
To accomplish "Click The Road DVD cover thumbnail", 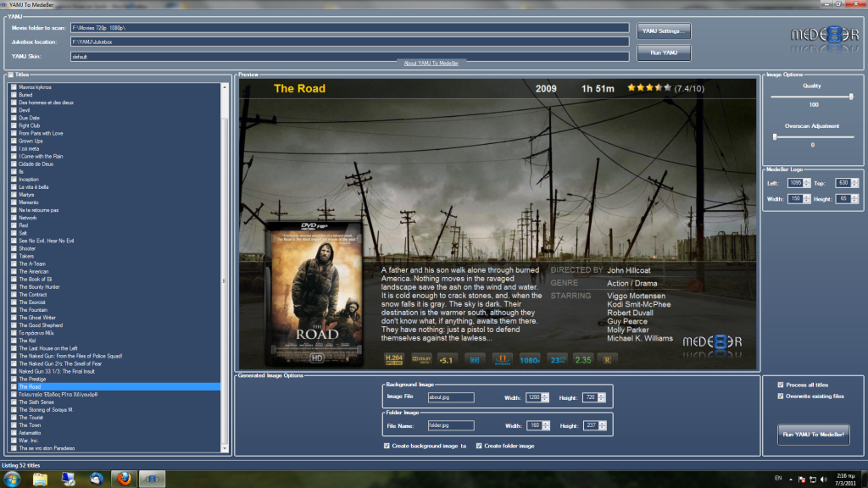I will click(x=315, y=292).
